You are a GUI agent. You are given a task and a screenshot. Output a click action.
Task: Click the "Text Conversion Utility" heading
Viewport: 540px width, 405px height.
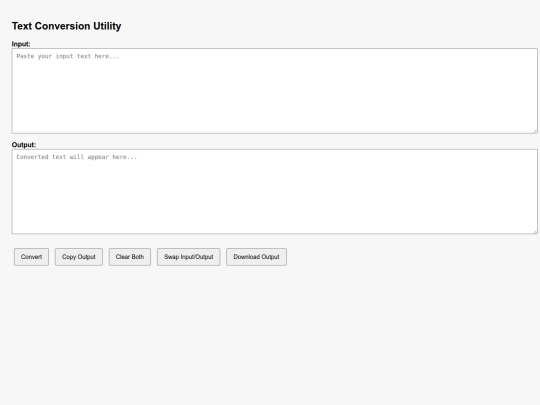[x=66, y=26]
